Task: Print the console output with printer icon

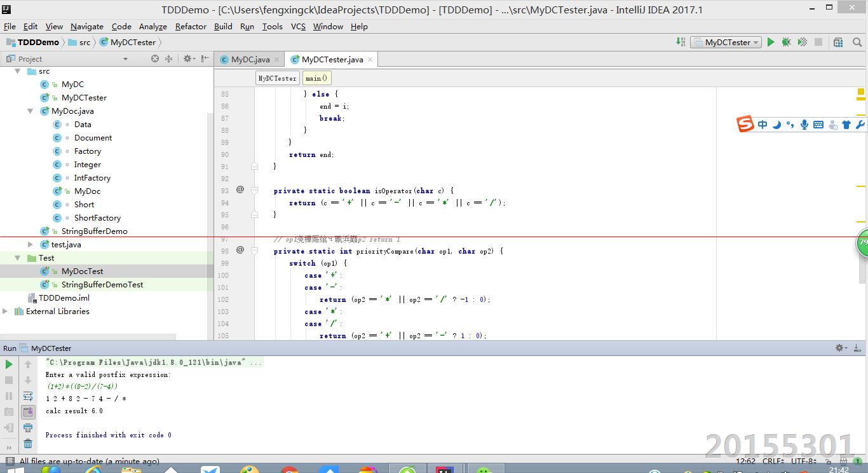Action: tap(28, 428)
